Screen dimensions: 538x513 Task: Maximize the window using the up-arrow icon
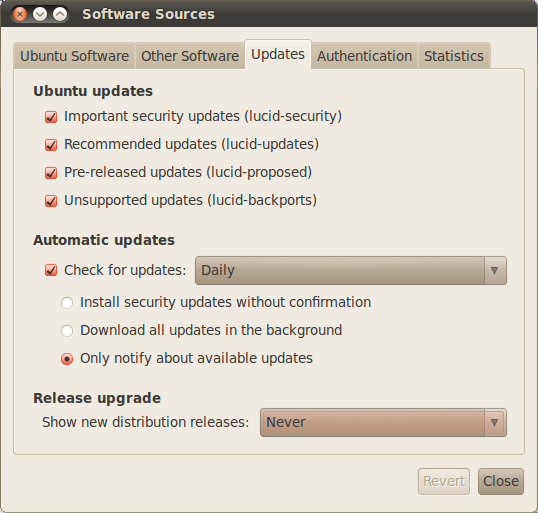60,14
